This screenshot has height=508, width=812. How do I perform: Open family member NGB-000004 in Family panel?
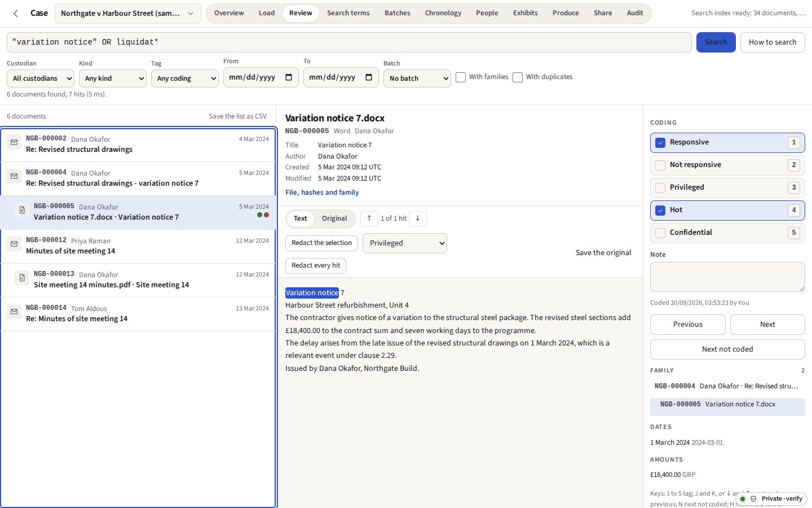pyautogui.click(x=727, y=386)
